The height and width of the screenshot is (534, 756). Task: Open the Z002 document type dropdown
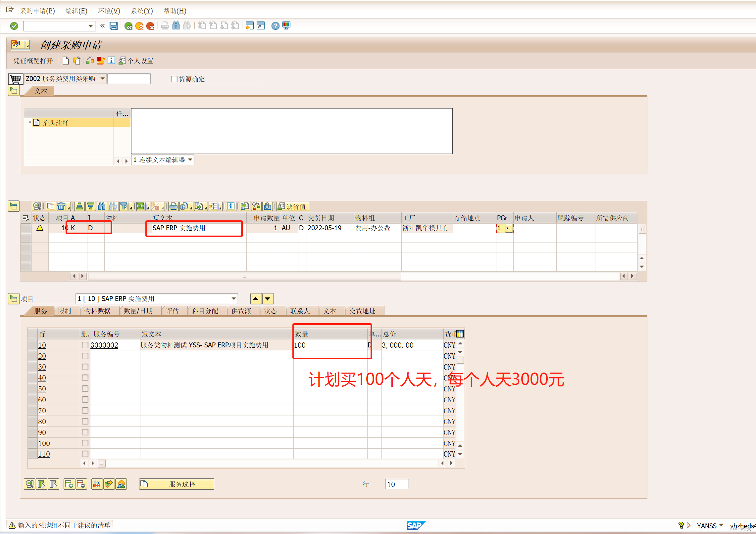coord(103,79)
